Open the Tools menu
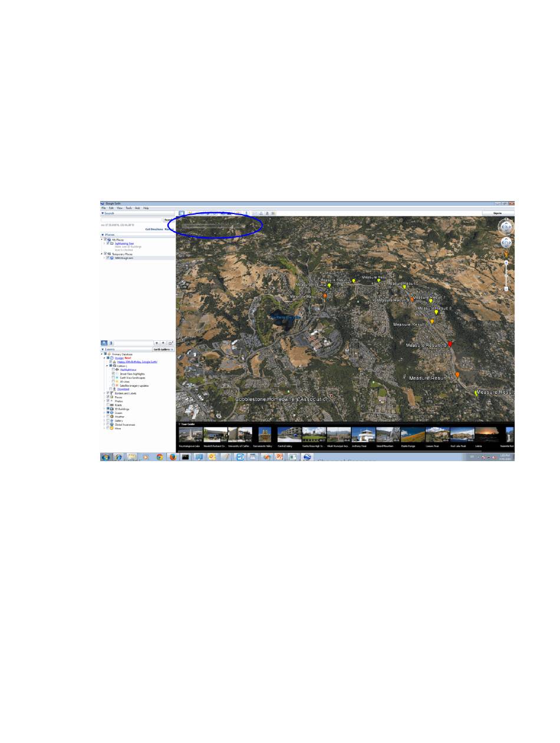The height and width of the screenshot is (743, 560). tap(129, 208)
